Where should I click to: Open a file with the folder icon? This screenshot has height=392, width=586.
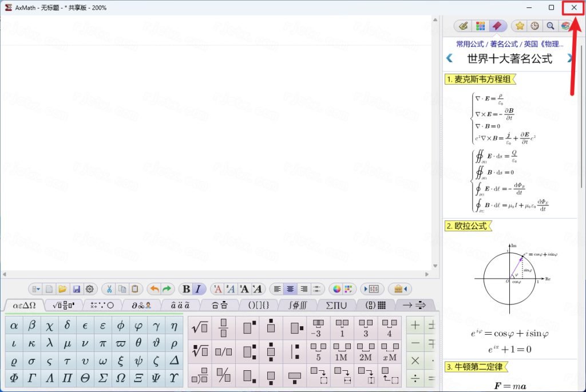(62, 289)
